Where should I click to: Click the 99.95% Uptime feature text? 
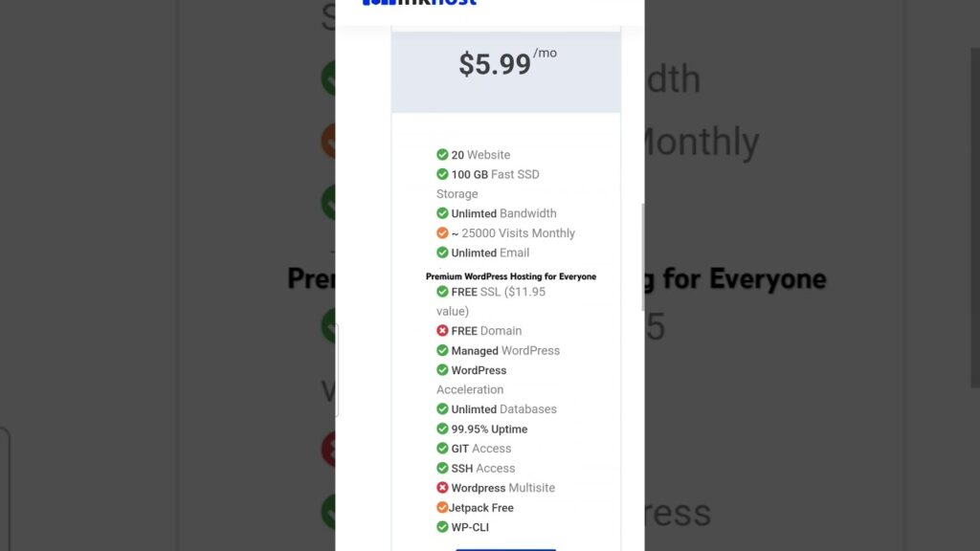tap(489, 430)
